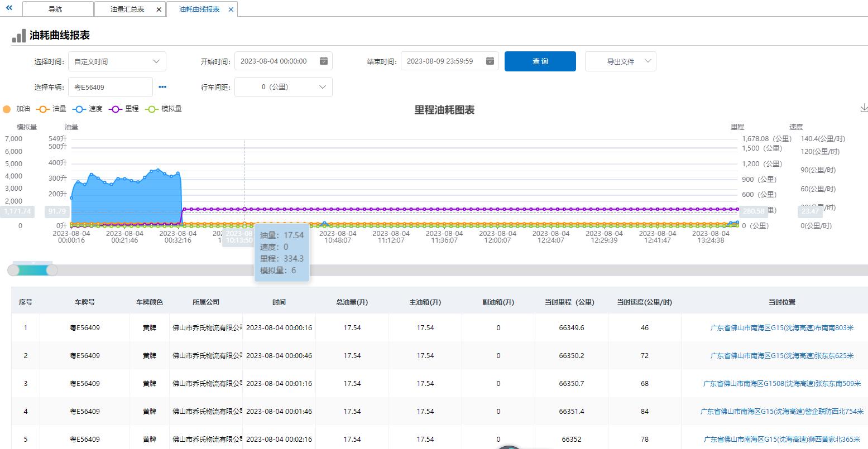Click the three-dots vehicle picker icon

pos(162,87)
